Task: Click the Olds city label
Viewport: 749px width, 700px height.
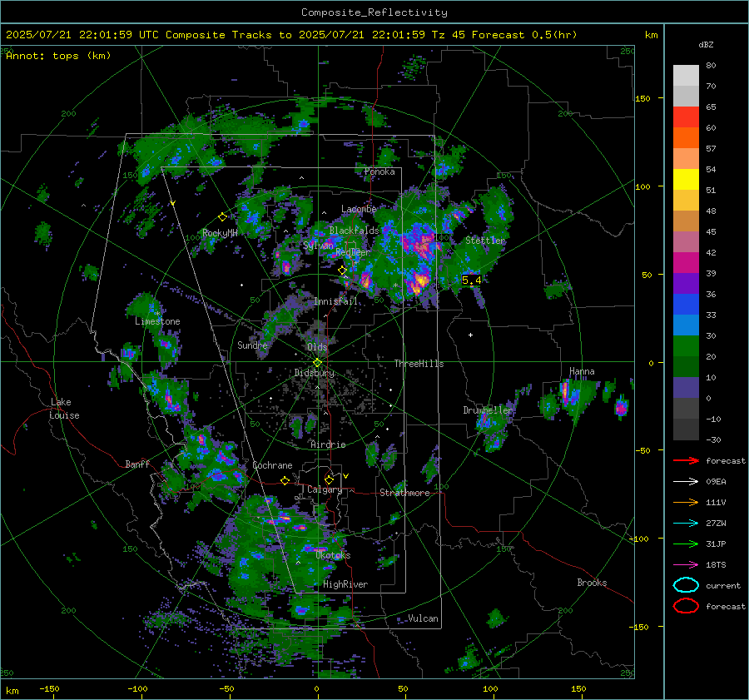Action: [x=317, y=347]
